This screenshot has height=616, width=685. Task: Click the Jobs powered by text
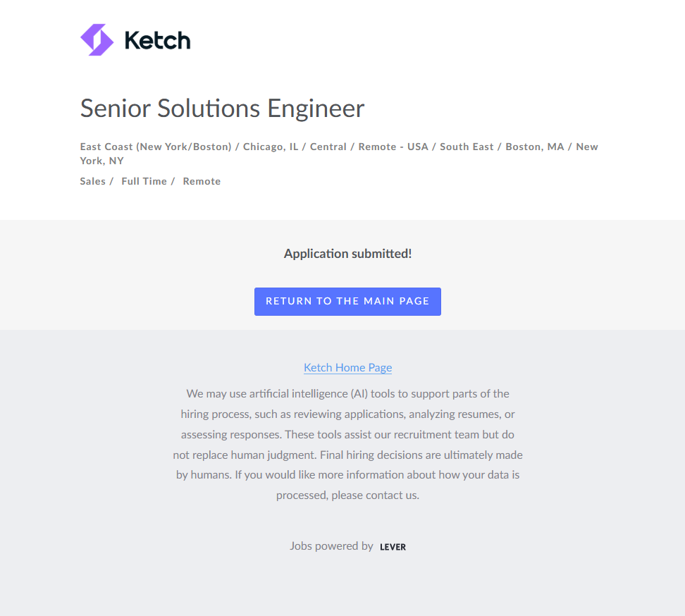click(x=331, y=546)
